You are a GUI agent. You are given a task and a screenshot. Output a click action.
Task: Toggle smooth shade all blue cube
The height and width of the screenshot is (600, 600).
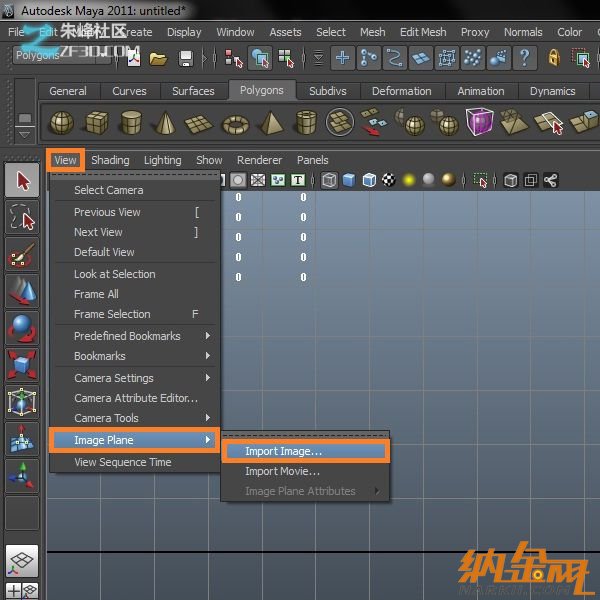349,180
